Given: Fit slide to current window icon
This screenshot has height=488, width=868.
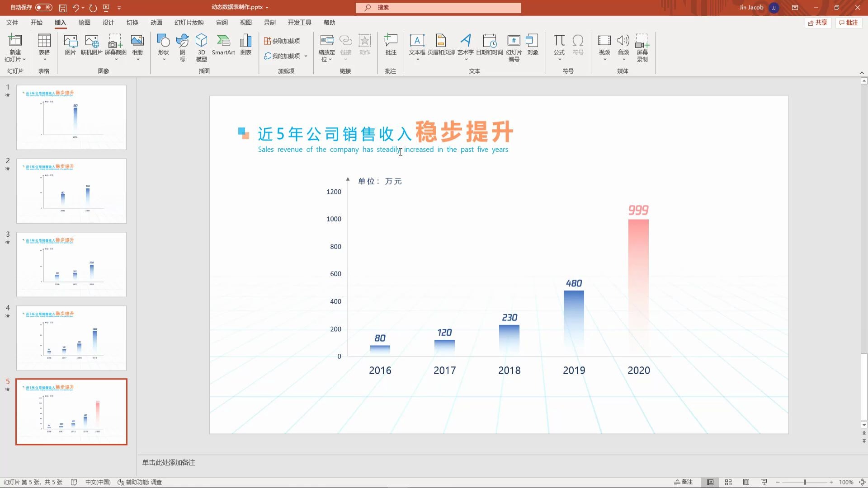Looking at the screenshot, I should click(x=862, y=482).
